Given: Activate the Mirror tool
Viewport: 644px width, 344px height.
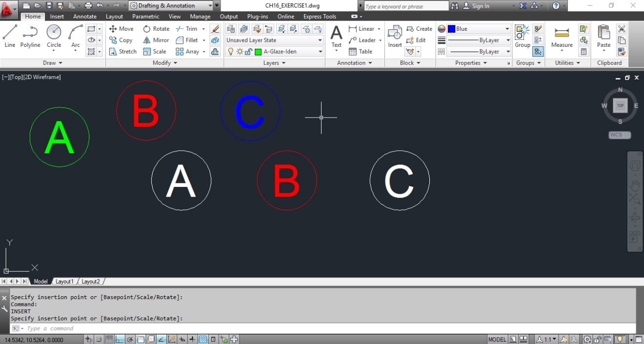Looking at the screenshot, I should [x=156, y=40].
